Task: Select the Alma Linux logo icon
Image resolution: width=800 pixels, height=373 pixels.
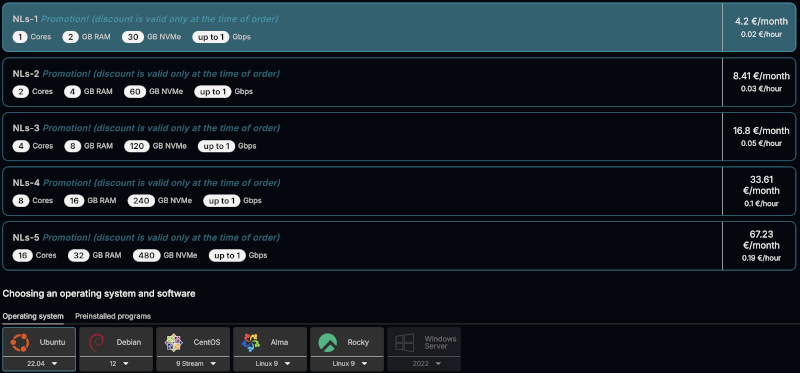Action: click(x=251, y=342)
